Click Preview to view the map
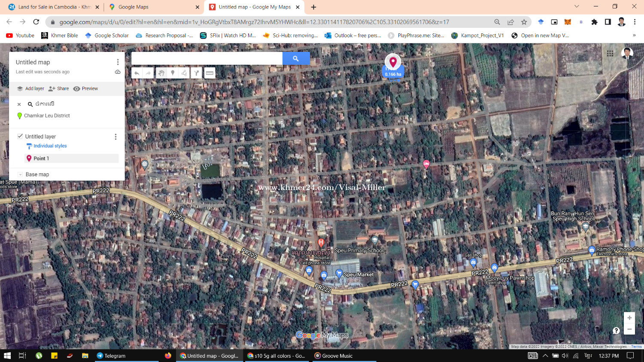Screen dimensions: 644x362 [86, 89]
